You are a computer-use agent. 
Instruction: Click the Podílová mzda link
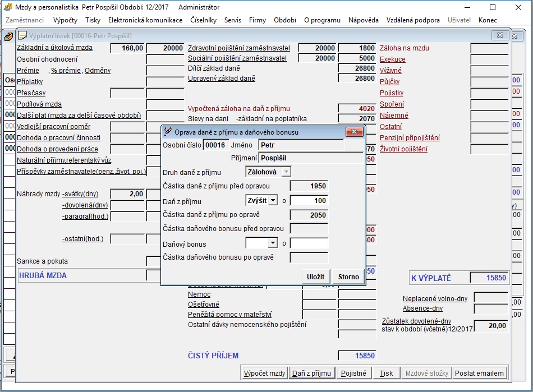[x=39, y=104]
